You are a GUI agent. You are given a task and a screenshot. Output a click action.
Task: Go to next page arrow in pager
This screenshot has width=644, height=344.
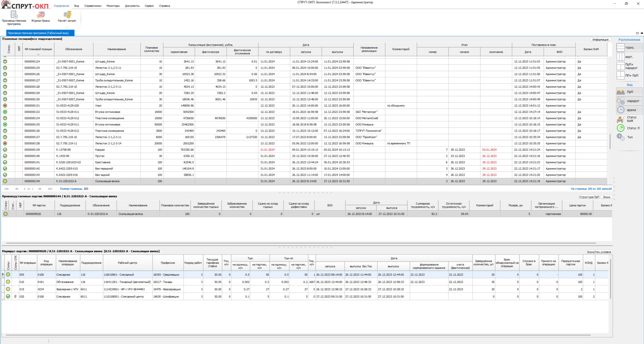pos(40,189)
